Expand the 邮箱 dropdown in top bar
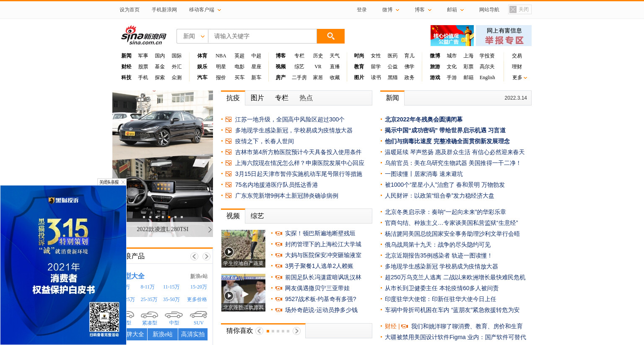644x345 pixels. click(455, 10)
